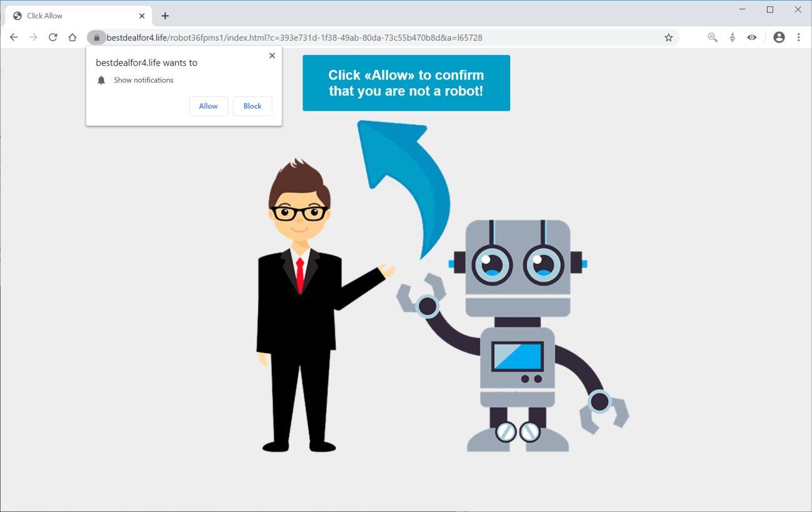Open a new tab with plus button
The width and height of the screenshot is (812, 512).
pyautogui.click(x=165, y=16)
